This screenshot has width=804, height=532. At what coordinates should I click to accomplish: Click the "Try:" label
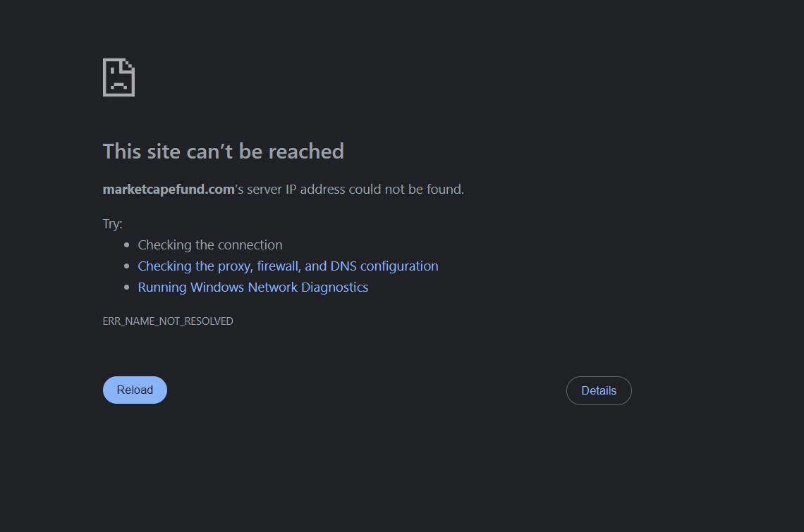(x=112, y=224)
